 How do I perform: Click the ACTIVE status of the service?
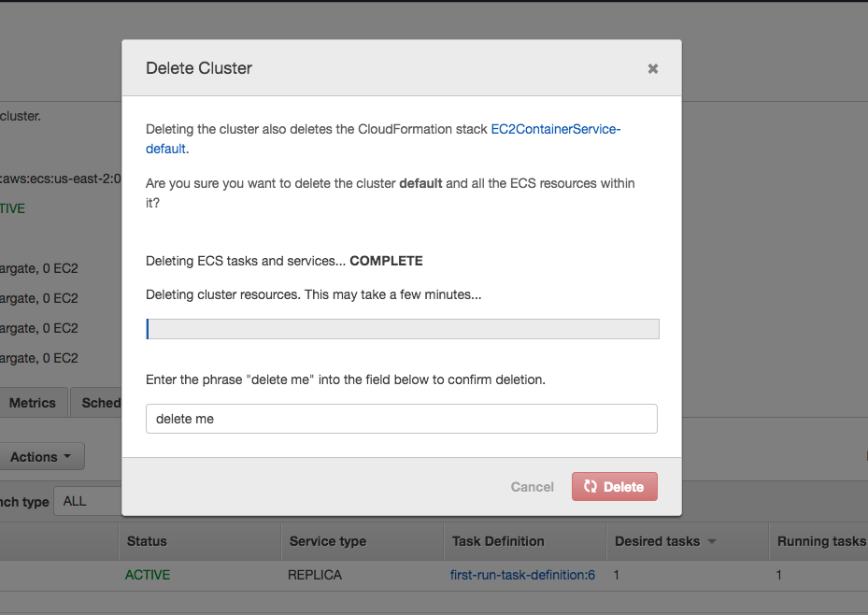pos(148,575)
